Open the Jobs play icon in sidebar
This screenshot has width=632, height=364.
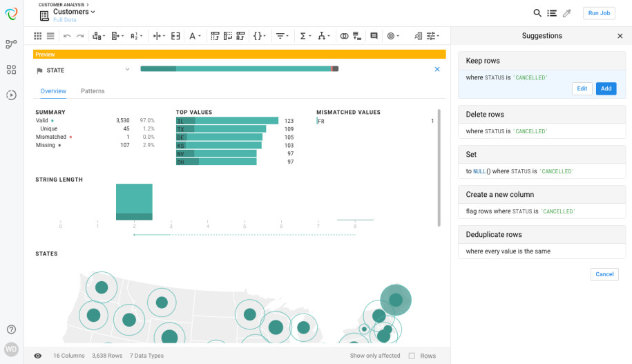[x=11, y=95]
